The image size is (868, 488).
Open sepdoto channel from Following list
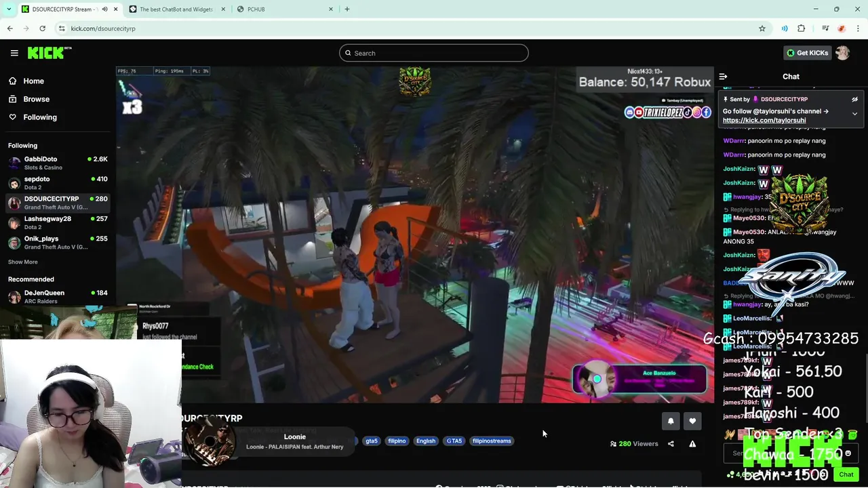tap(58, 183)
